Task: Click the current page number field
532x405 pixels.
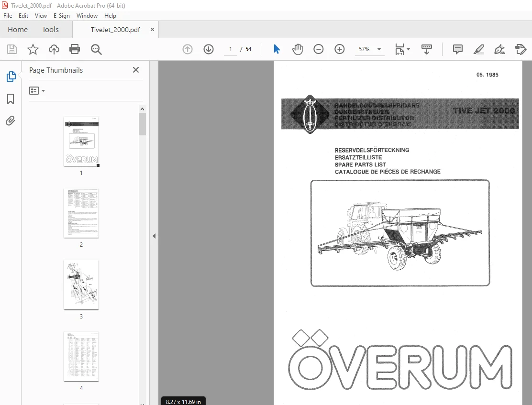Action: [231, 49]
